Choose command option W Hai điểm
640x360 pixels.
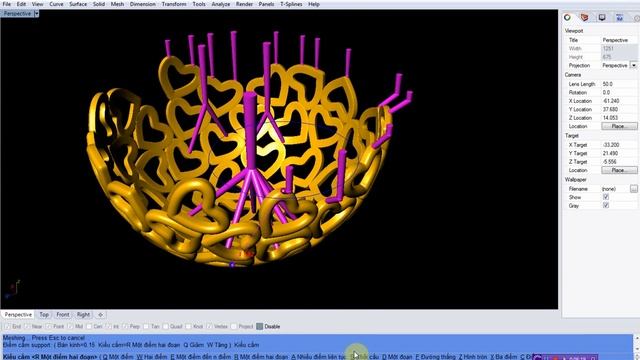151,357
